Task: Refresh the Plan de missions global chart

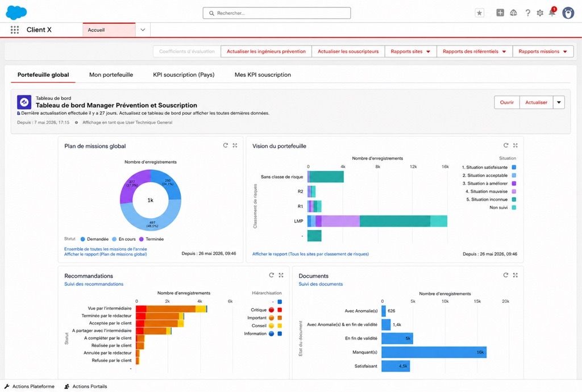Action: tap(225, 145)
